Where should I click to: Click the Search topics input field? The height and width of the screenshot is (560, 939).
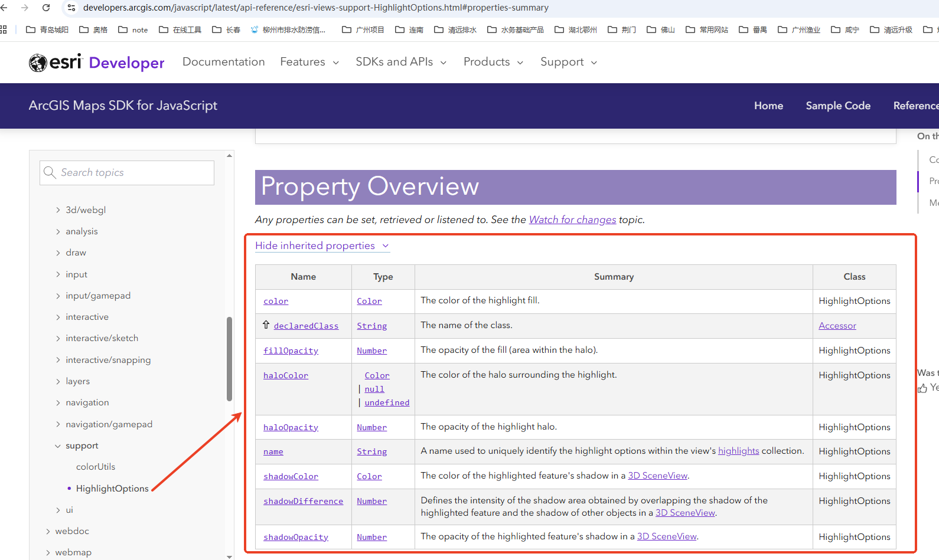pyautogui.click(x=127, y=173)
